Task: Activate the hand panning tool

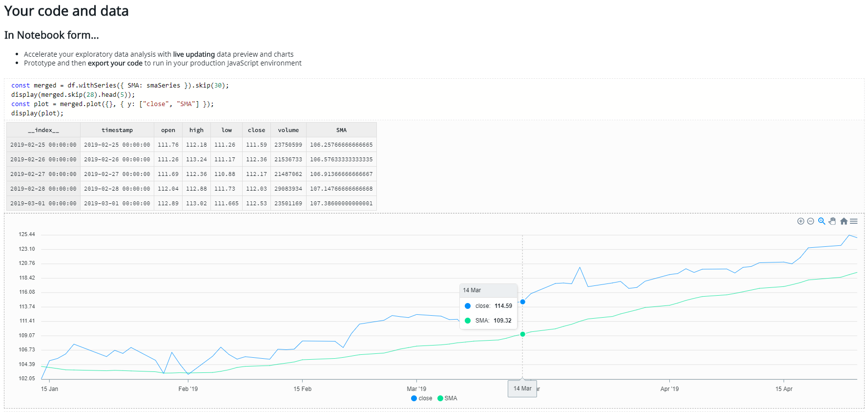Action: pos(832,221)
